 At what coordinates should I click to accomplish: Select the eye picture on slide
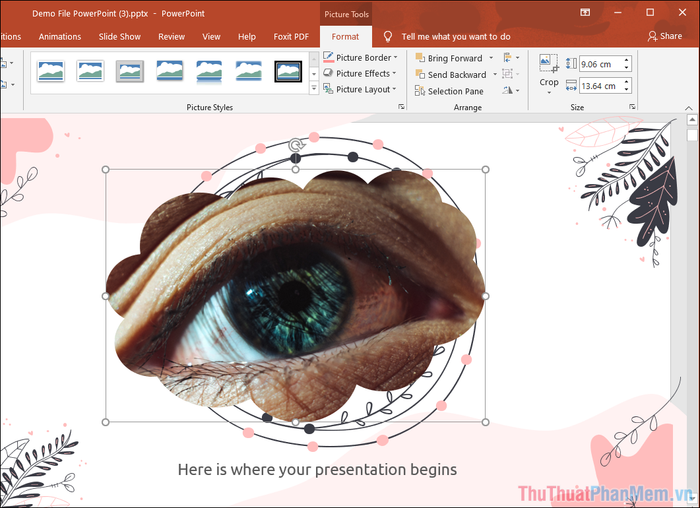click(x=296, y=296)
